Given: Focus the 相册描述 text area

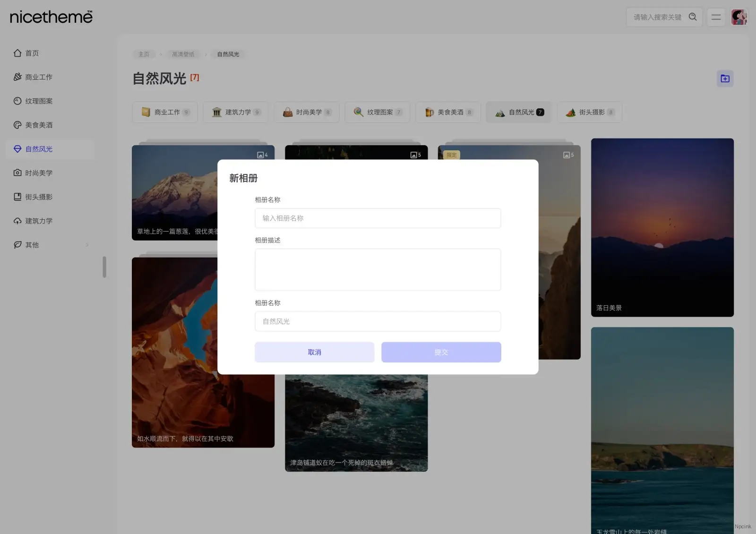Looking at the screenshot, I should [378, 269].
